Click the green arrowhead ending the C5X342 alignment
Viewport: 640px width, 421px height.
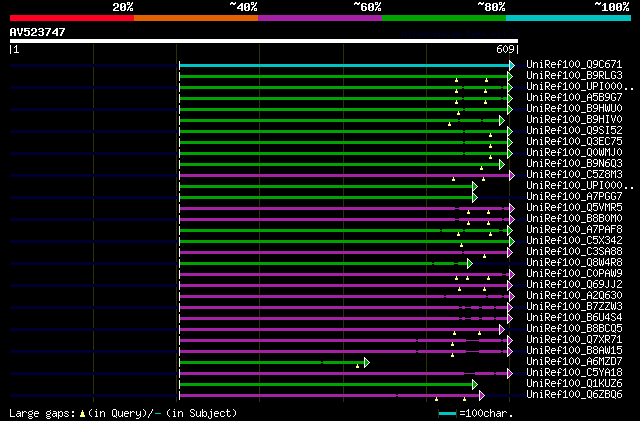point(512,241)
